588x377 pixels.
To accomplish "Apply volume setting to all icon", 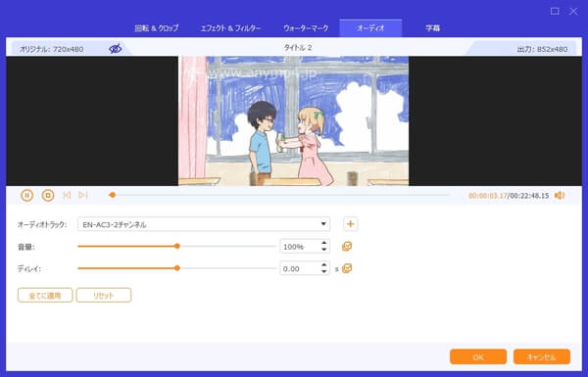I will [347, 246].
